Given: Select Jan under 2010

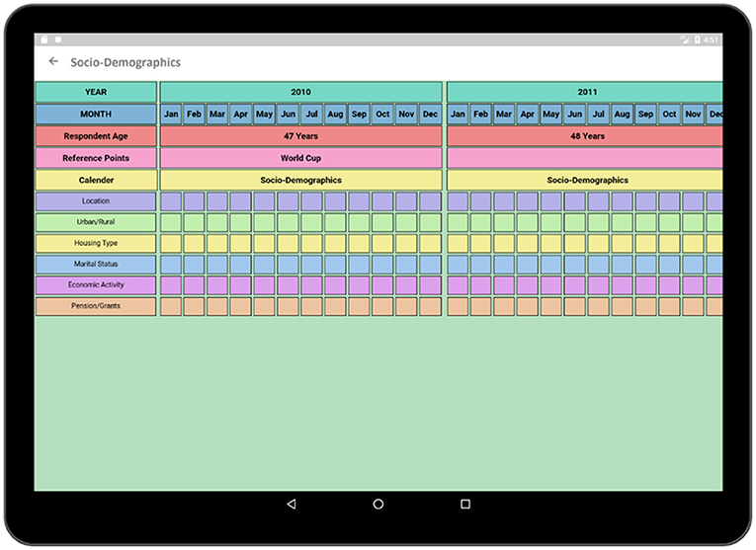Looking at the screenshot, I should coord(171,115).
